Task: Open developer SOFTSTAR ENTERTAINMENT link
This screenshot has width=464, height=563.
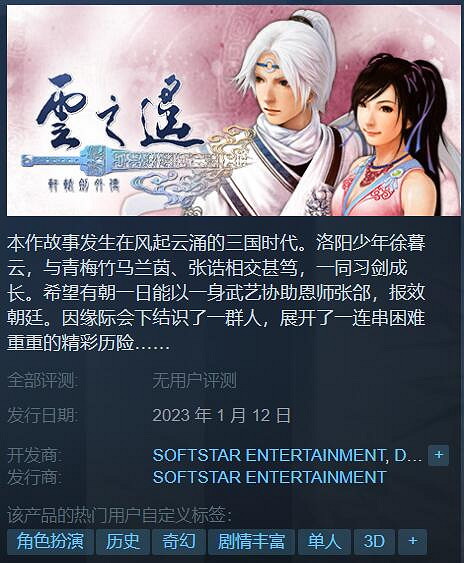Action: (268, 455)
